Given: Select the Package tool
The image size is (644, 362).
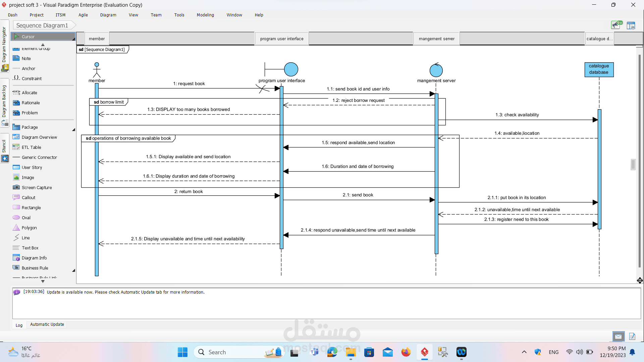Looking at the screenshot, I should tap(29, 127).
